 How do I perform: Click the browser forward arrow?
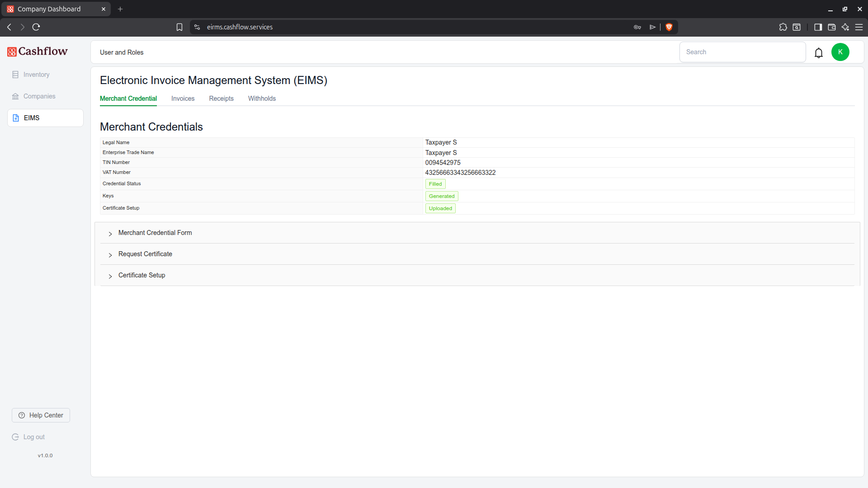coord(23,27)
